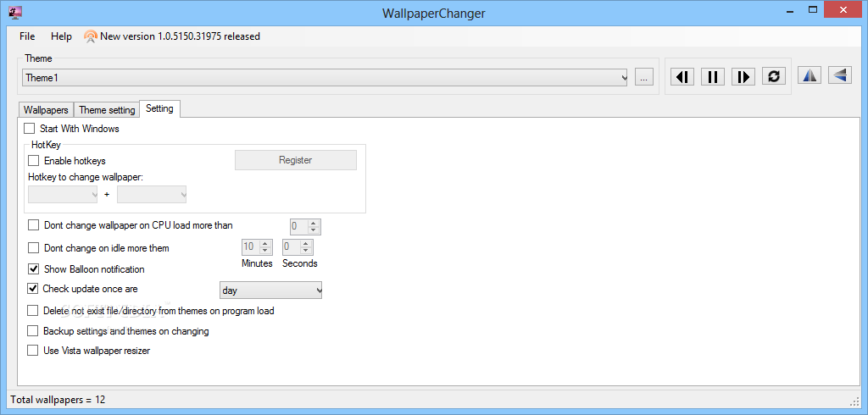The image size is (868, 415).
Task: Open the Help menu
Action: pyautogui.click(x=61, y=36)
